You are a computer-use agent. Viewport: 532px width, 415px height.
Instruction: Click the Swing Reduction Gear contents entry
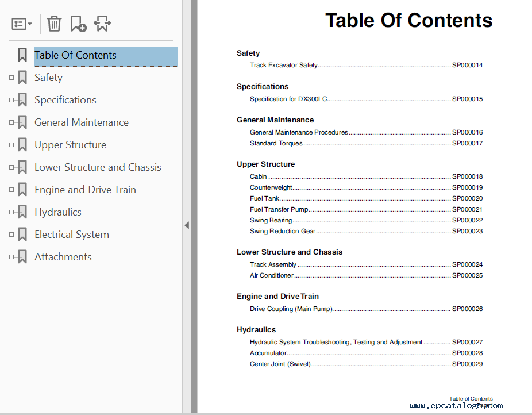366,231
